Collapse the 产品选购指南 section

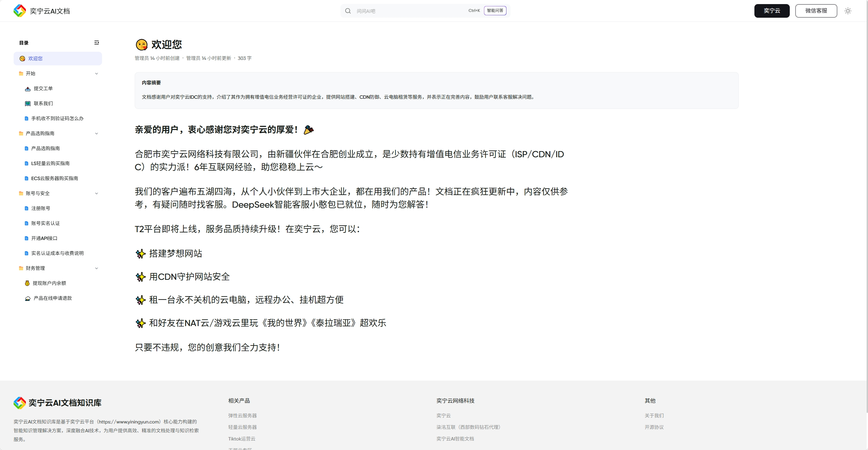[x=97, y=133]
